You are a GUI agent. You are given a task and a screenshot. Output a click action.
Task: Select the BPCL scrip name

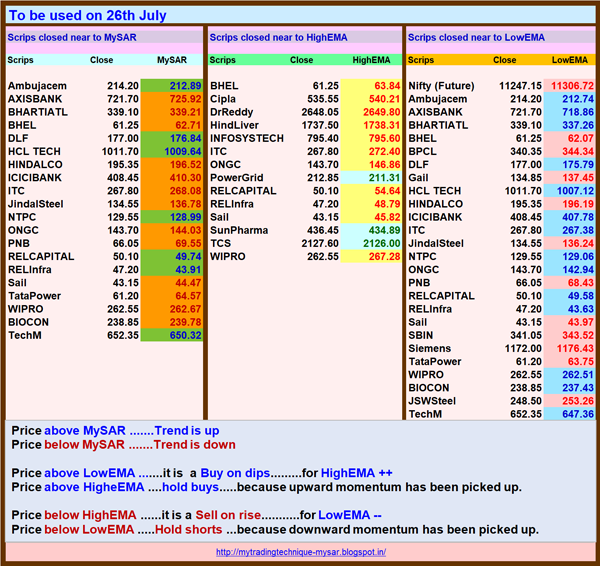click(x=422, y=151)
